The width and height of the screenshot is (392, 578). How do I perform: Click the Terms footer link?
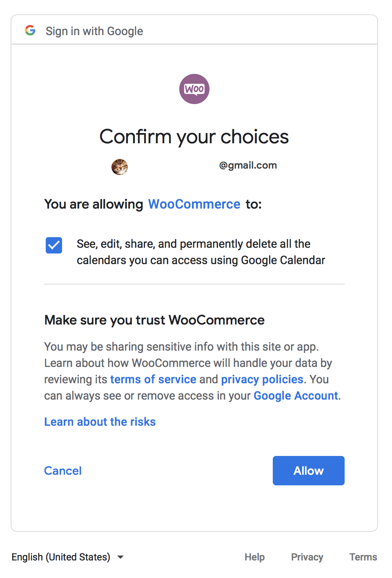tap(363, 557)
